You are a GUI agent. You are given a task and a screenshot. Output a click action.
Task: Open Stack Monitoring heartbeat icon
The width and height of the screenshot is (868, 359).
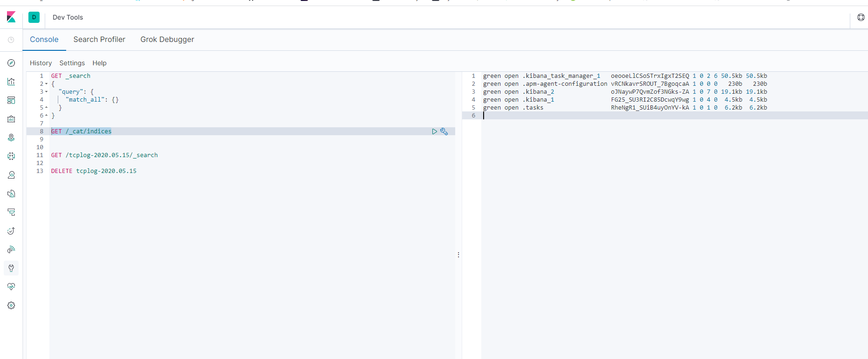[11, 287]
